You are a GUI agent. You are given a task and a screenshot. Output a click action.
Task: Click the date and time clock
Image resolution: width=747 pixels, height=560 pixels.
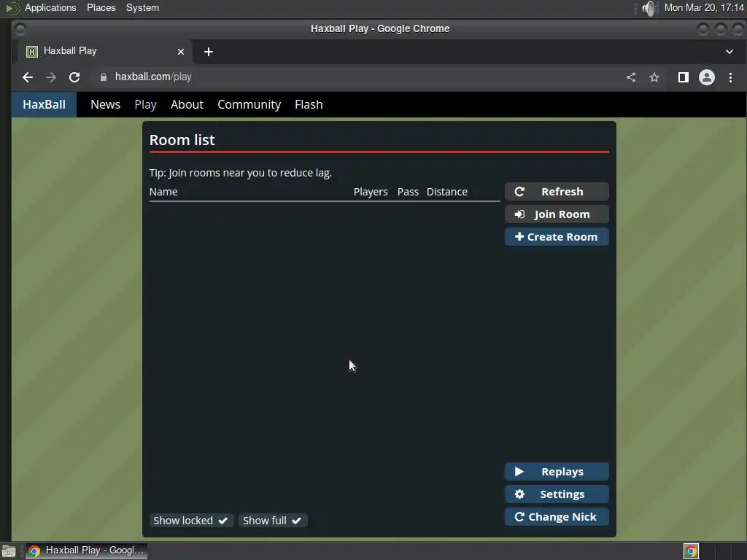[704, 7]
